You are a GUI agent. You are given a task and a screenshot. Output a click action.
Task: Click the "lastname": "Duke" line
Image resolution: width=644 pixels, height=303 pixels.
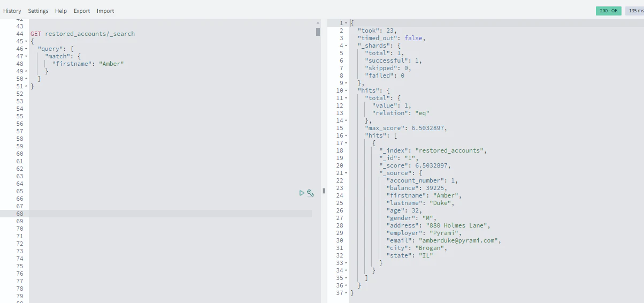420,203
